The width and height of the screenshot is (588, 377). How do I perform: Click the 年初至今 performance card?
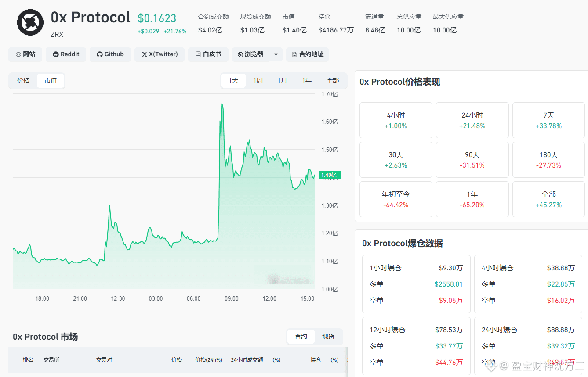pyautogui.click(x=396, y=199)
